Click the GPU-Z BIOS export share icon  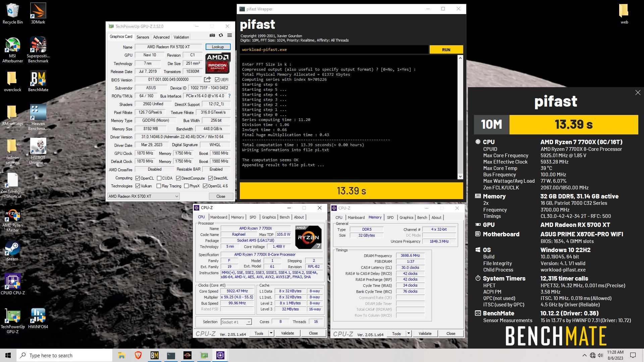tap(208, 79)
